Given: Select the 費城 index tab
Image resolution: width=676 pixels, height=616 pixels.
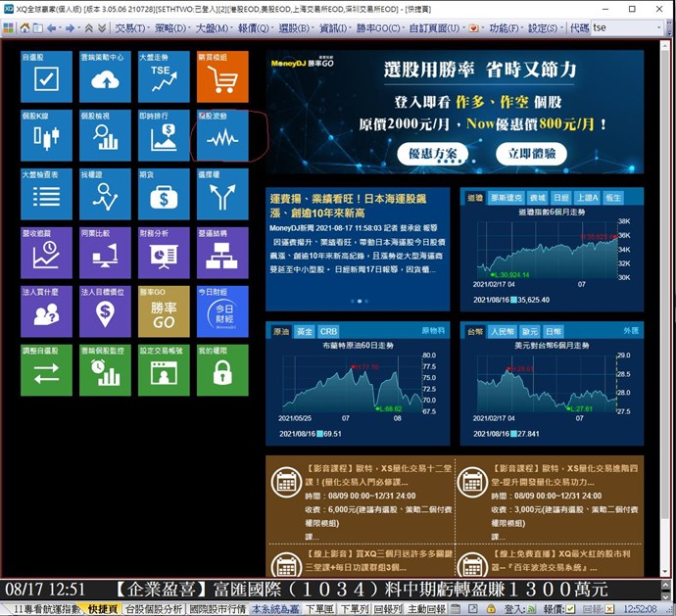Looking at the screenshot, I should (537, 198).
